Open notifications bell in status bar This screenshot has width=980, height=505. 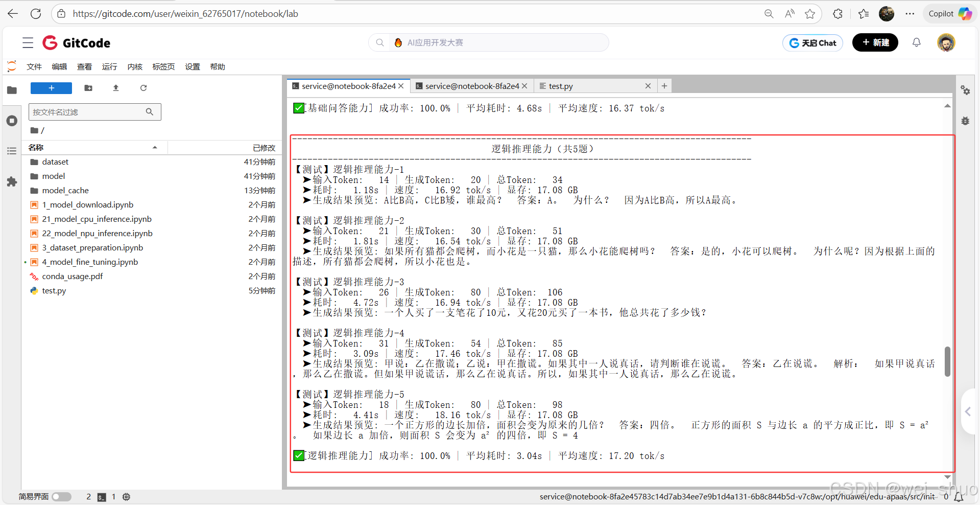[x=959, y=497]
